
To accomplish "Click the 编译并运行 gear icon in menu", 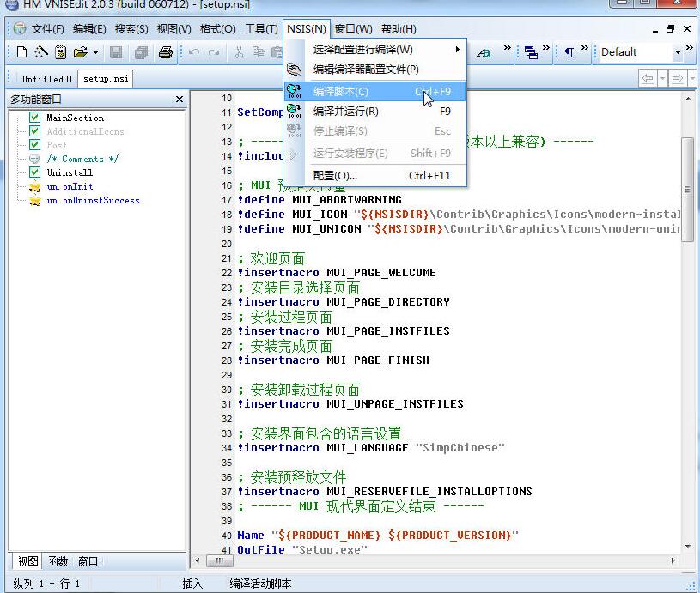I will tap(294, 111).
